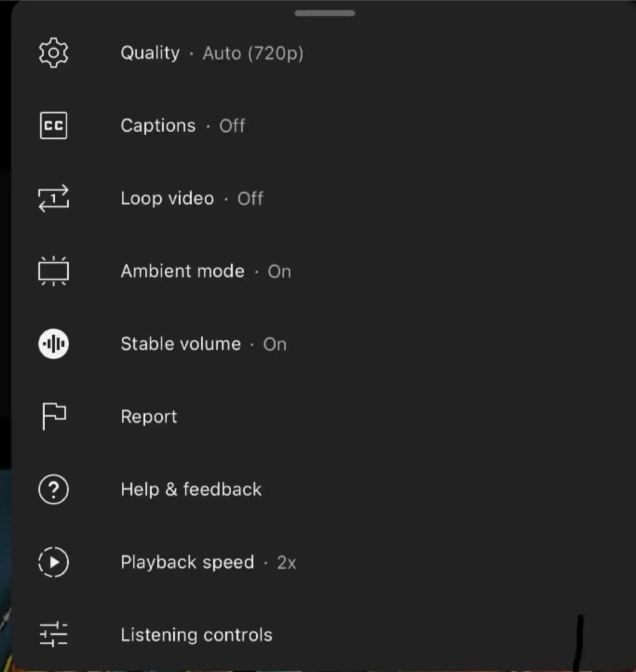
Task: Click the Playback speed play icon
Action: pos(54,562)
